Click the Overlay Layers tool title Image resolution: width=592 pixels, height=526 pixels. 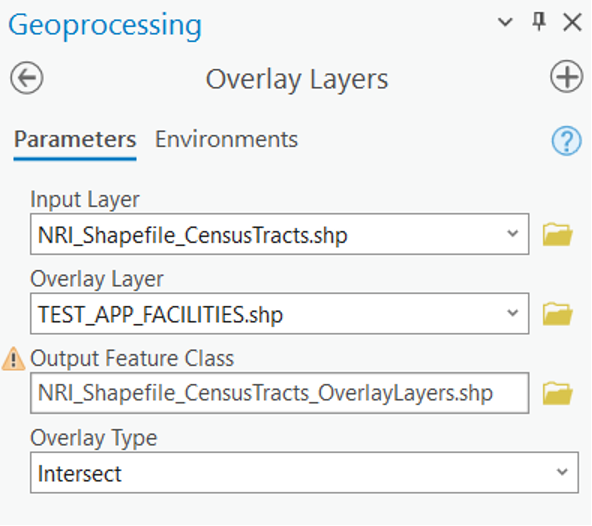click(x=297, y=79)
